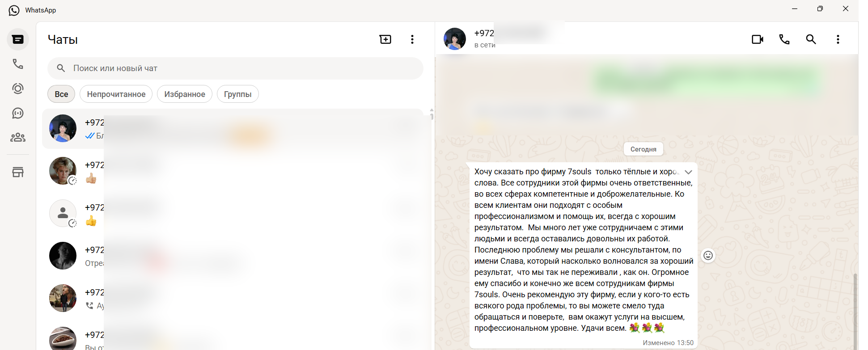This screenshot has height=350, width=868.
Task: Click the search or new chat field
Action: 235,68
